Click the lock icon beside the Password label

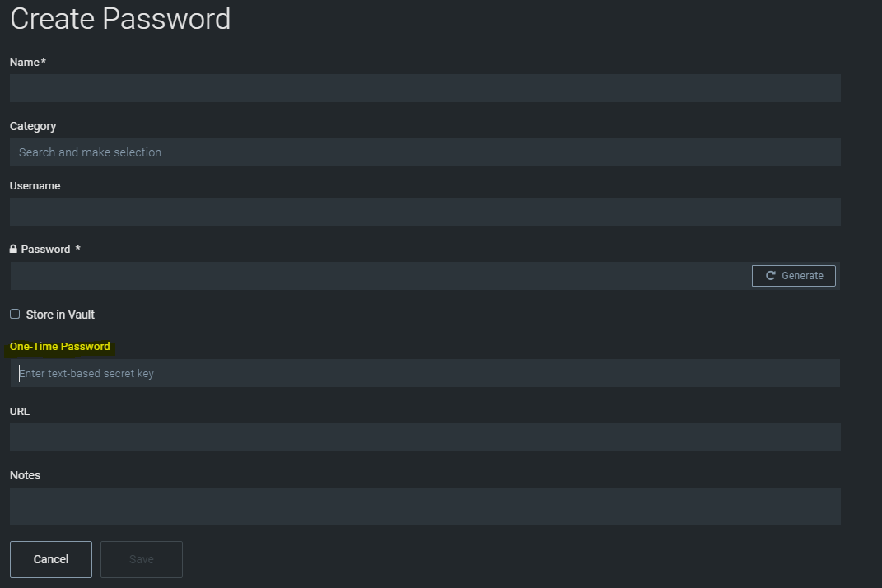click(12, 249)
